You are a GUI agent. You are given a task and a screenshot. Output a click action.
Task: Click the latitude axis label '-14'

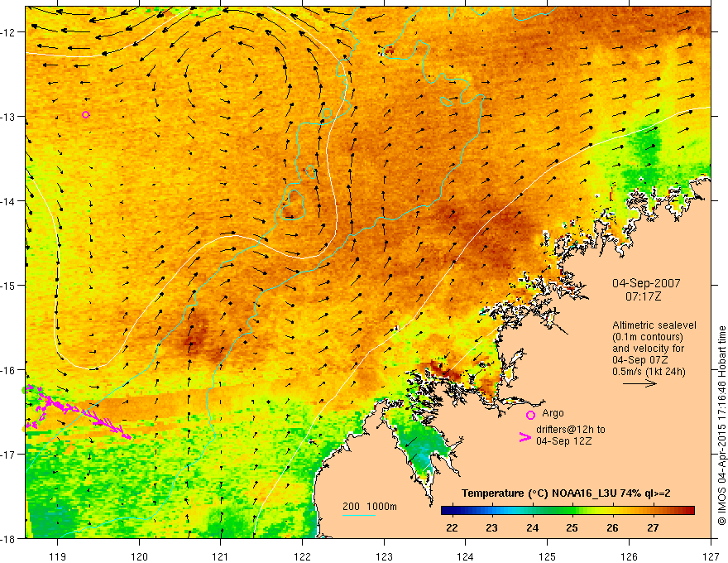point(8,201)
